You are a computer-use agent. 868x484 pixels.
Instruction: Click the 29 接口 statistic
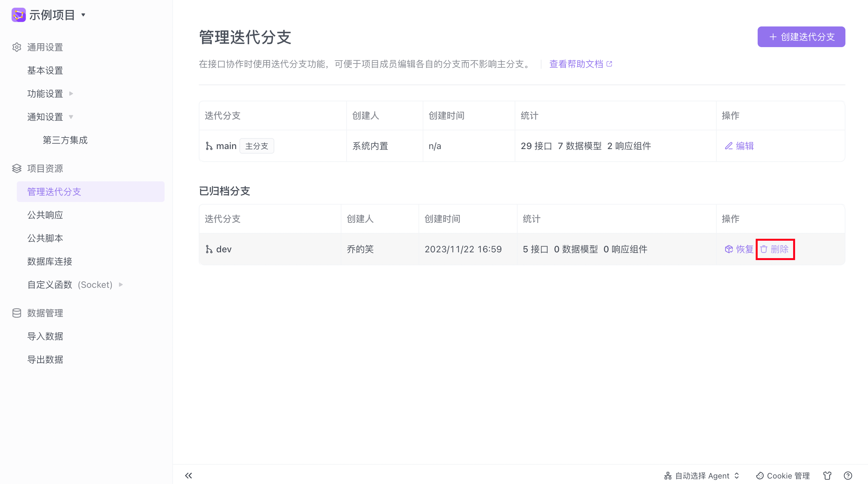(x=536, y=146)
